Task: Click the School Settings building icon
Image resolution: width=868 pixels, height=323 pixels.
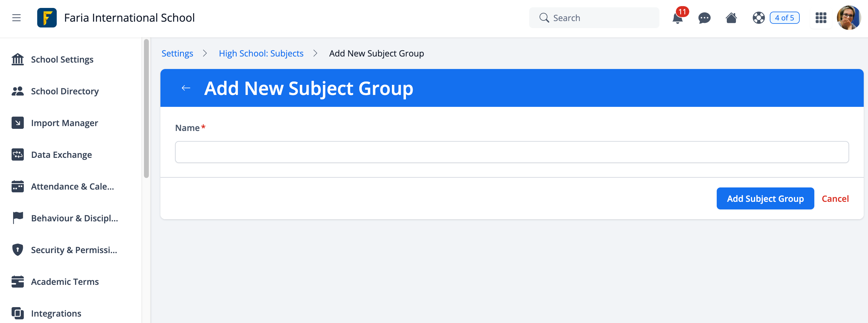Action: 17,59
